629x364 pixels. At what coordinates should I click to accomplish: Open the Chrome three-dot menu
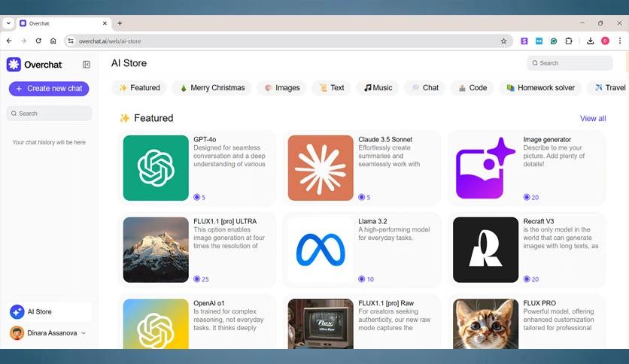coord(619,41)
